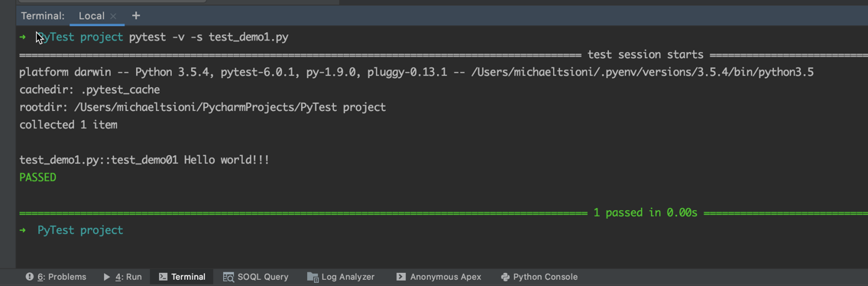
Task: Open the Log Analyzer panel
Action: (x=341, y=277)
